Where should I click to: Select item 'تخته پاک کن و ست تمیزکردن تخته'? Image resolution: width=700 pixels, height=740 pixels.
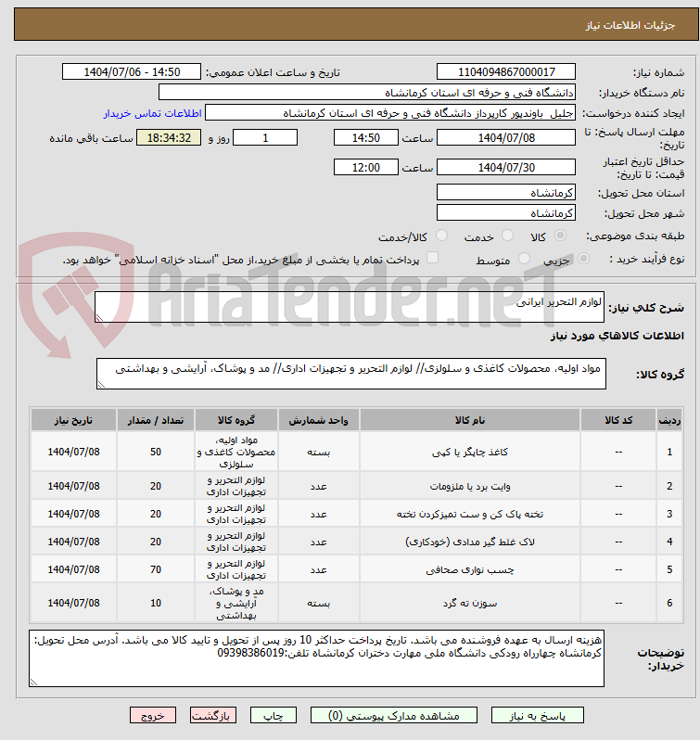(470, 514)
